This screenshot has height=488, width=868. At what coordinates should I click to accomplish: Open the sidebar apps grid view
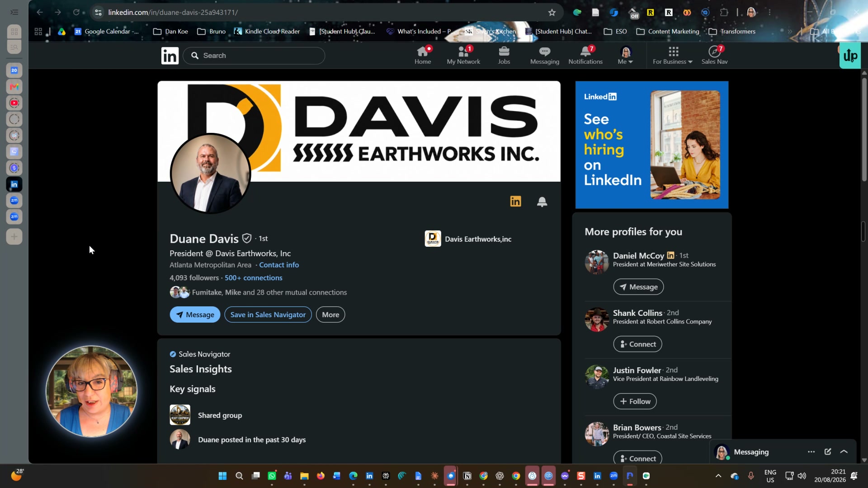pyautogui.click(x=14, y=32)
